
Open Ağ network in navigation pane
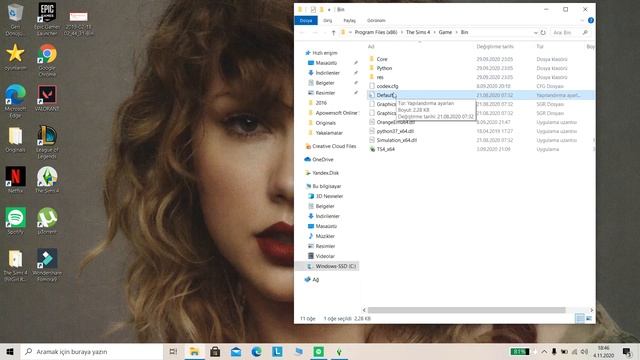click(316, 280)
